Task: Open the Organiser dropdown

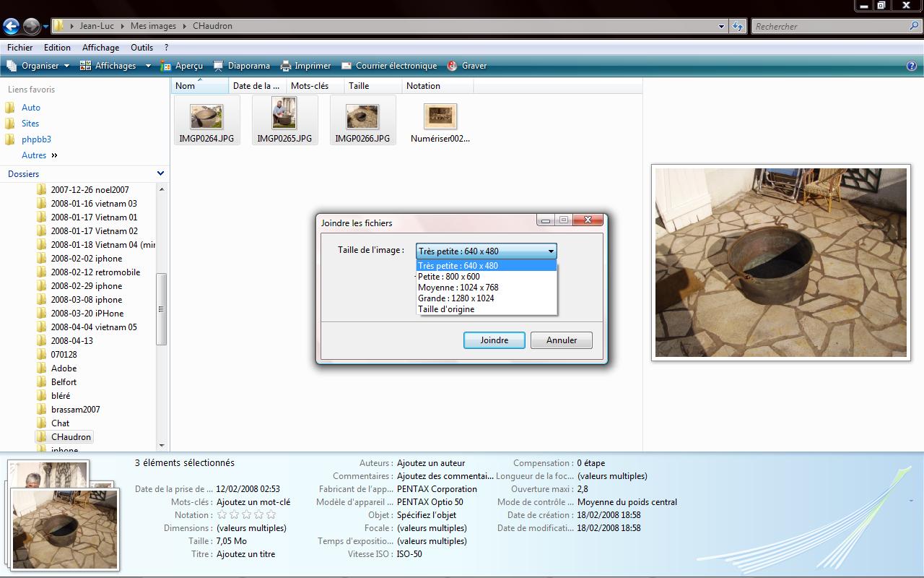Action: (x=38, y=66)
